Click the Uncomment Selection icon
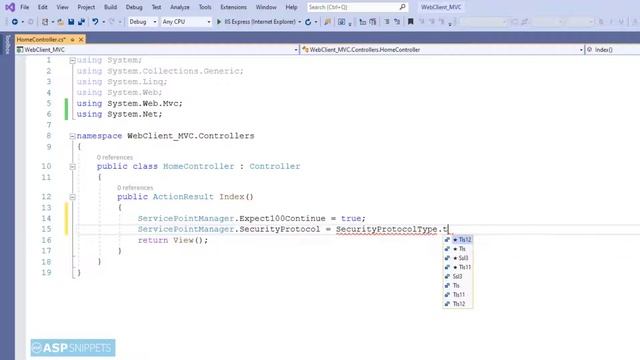This screenshot has height=360, width=640. point(397,22)
